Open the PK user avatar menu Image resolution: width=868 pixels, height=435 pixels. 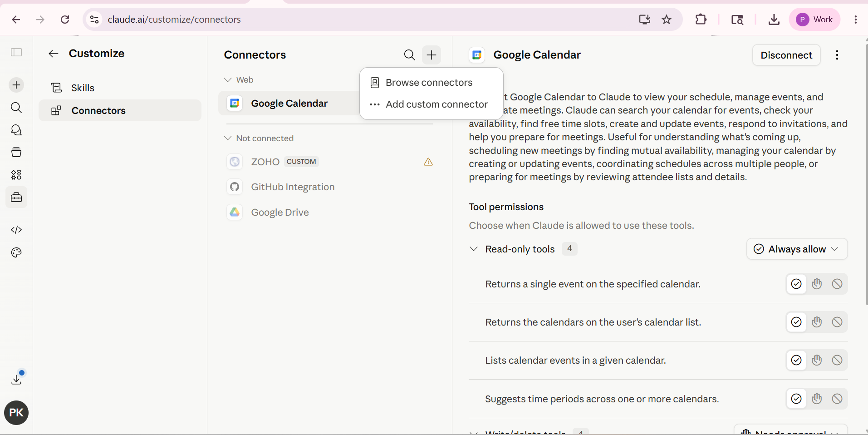click(16, 413)
